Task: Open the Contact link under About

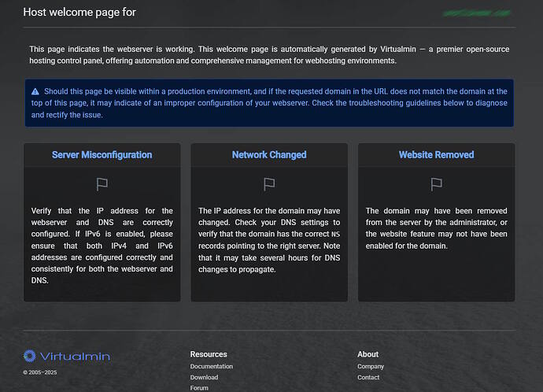Action: tap(368, 377)
